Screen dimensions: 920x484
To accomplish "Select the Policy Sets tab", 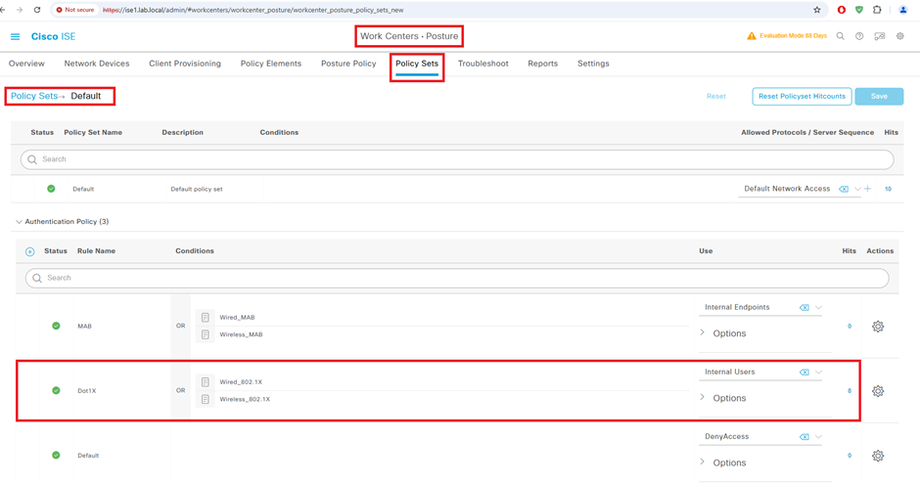I will [x=417, y=63].
